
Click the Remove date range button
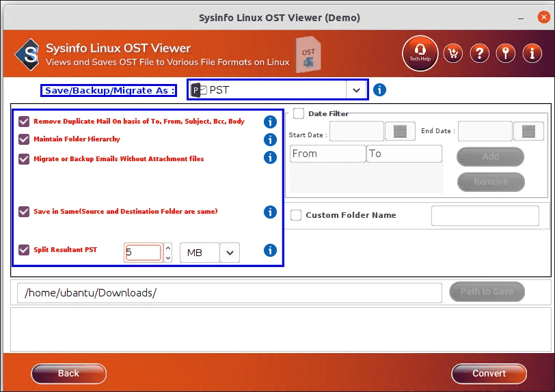pyautogui.click(x=491, y=182)
